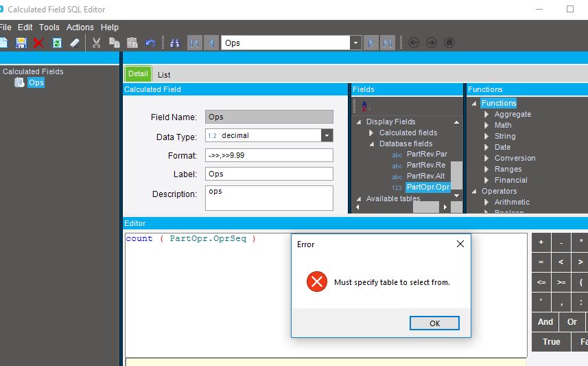
Task: Click the Refresh toolbar icon
Action: (x=57, y=43)
